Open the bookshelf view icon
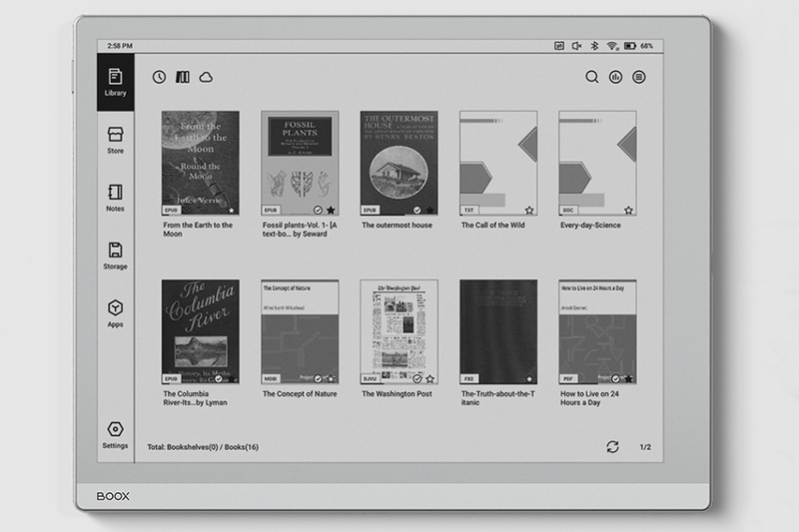The width and height of the screenshot is (799, 532). (x=183, y=77)
